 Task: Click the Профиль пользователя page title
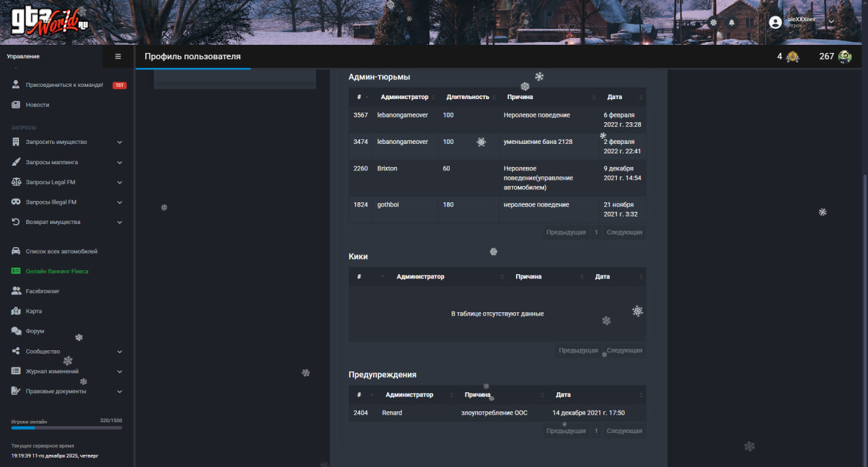click(x=193, y=56)
